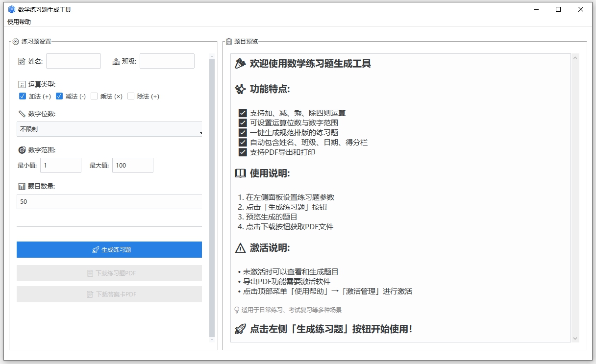Click the gear icon beside 练习题设置
Image resolution: width=596 pixels, height=364 pixels.
(15, 42)
